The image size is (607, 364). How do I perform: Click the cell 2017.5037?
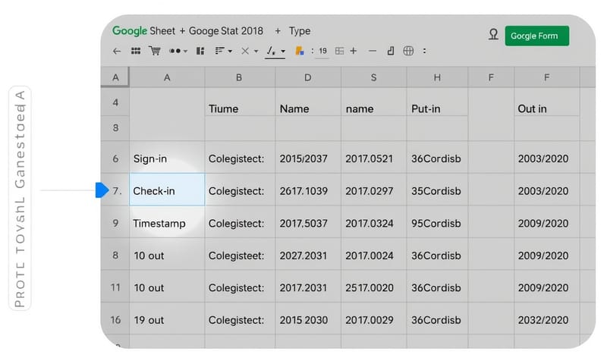click(x=308, y=223)
